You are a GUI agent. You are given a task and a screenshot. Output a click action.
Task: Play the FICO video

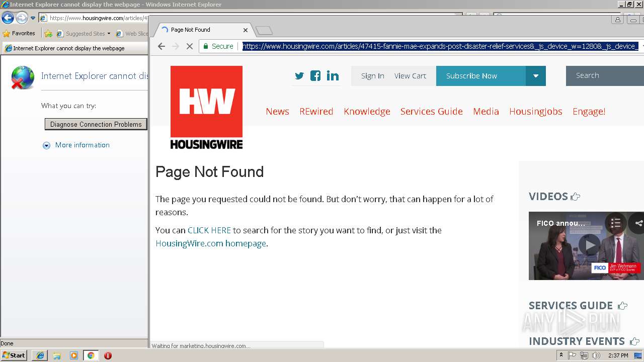tap(589, 245)
